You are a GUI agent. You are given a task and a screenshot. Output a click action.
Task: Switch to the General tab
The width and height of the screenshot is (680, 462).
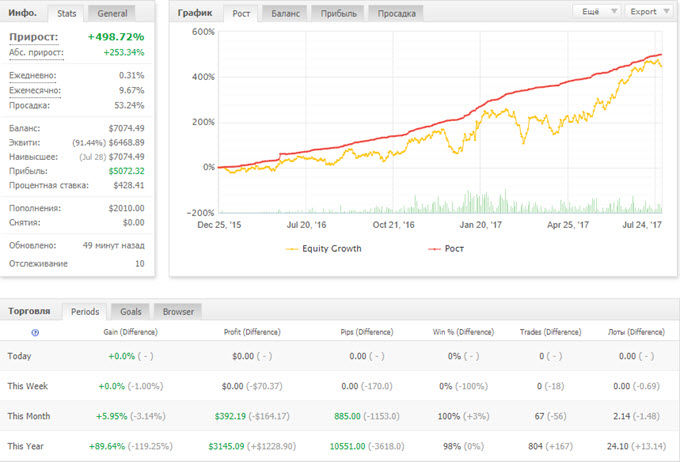(112, 13)
